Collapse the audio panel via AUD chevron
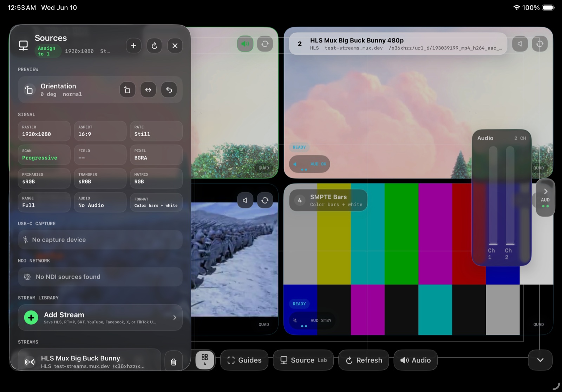Viewport: 562px width, 392px height. click(x=545, y=198)
